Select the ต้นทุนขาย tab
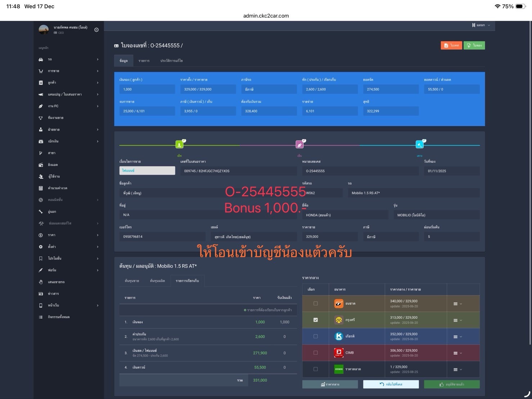The image size is (532, 399). 132,281
